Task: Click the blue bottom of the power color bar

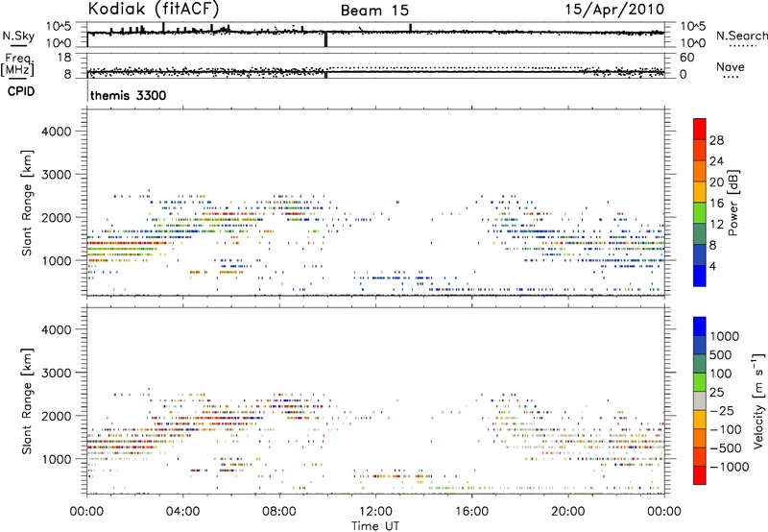Action: tap(700, 276)
